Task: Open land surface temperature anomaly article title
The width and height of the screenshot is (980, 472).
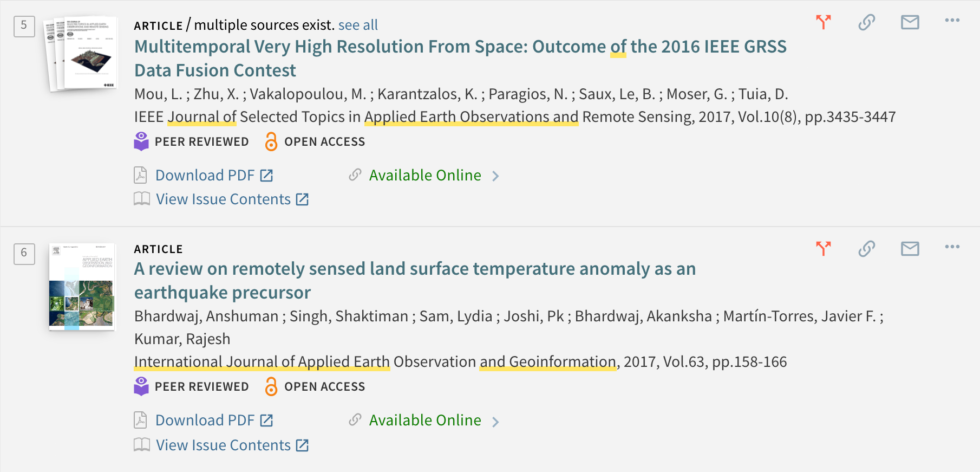Action: click(415, 281)
